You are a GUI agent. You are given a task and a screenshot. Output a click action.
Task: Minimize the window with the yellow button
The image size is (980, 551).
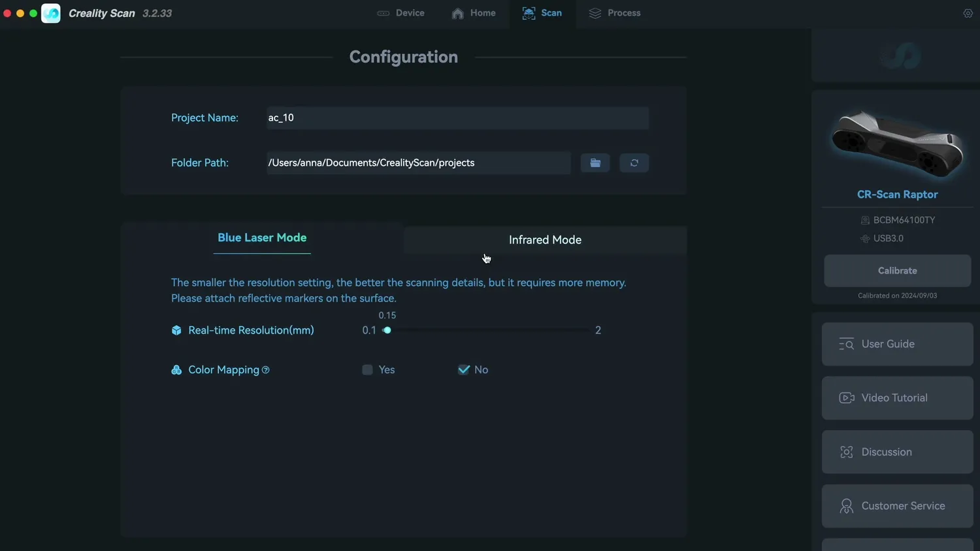[x=20, y=13]
